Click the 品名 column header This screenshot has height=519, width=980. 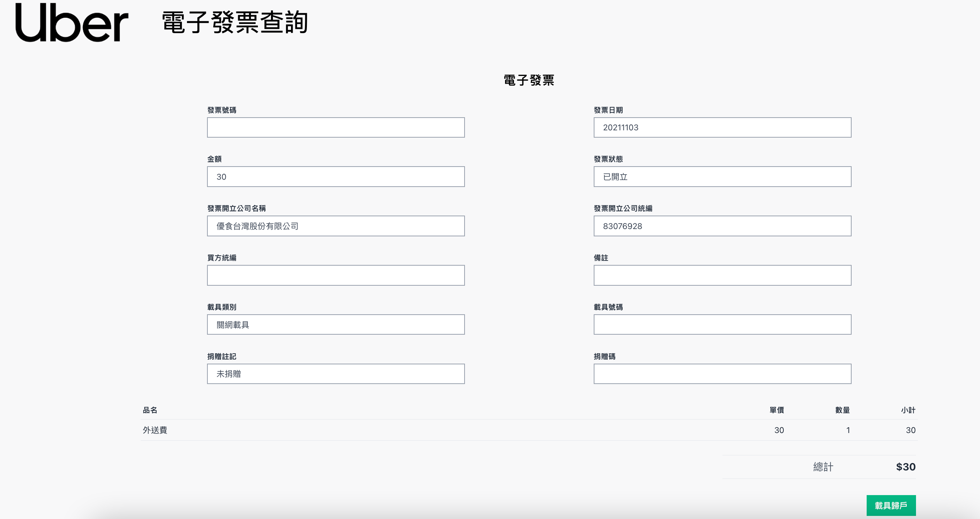pyautogui.click(x=150, y=410)
